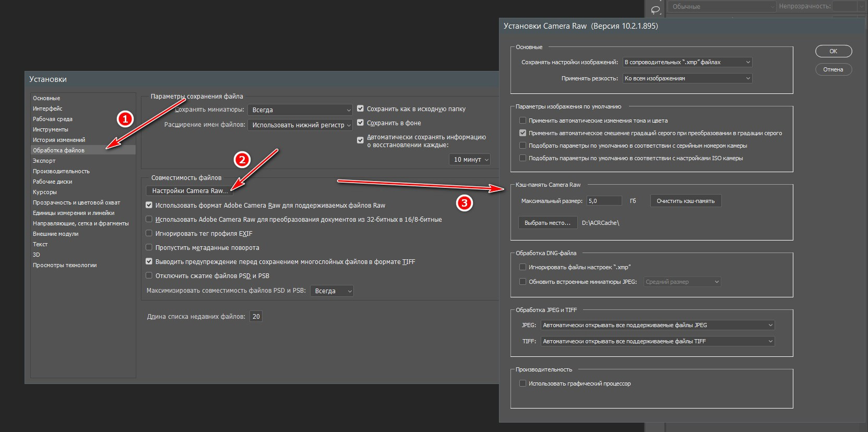The width and height of the screenshot is (868, 432).
Task: Go to "Прозрачность и цветовой охват"
Action: tap(76, 202)
